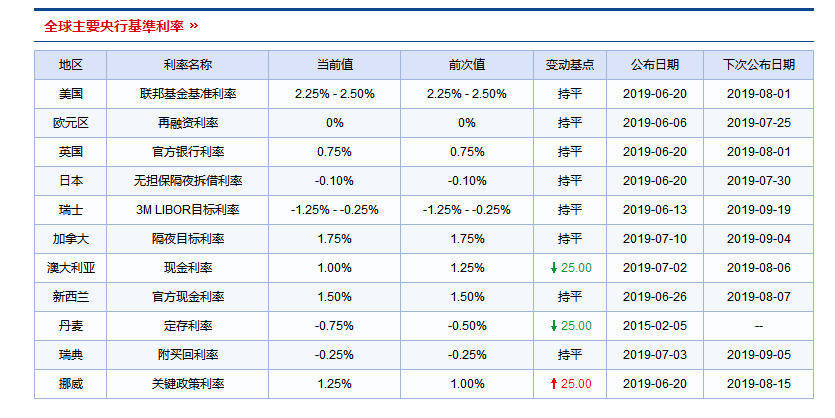
Task: Select the 当前值 column header
Action: pyautogui.click(x=334, y=65)
